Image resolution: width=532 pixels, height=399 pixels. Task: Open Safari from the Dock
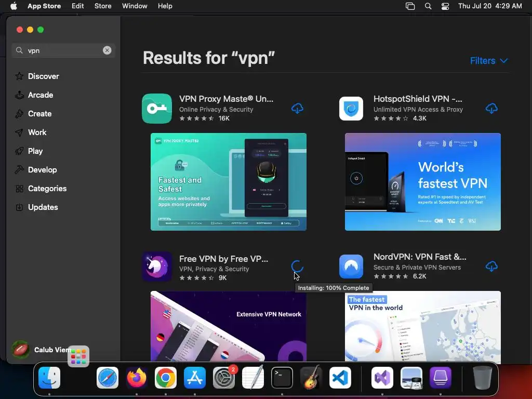(108, 378)
